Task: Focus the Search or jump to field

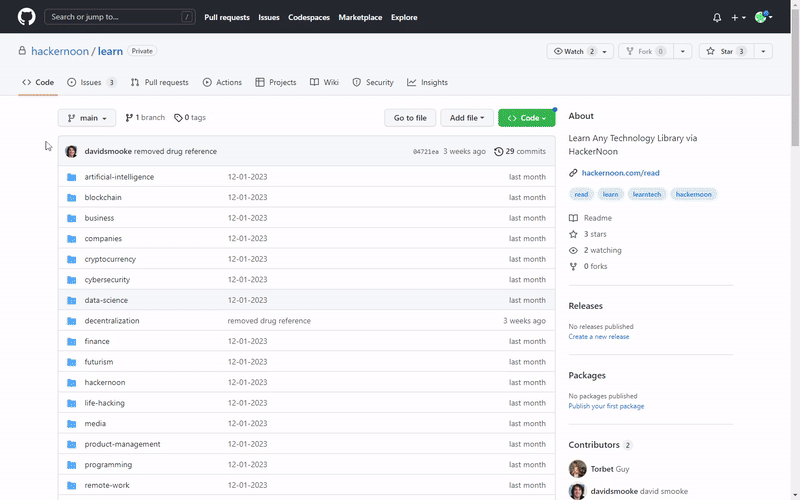Action: [120, 17]
